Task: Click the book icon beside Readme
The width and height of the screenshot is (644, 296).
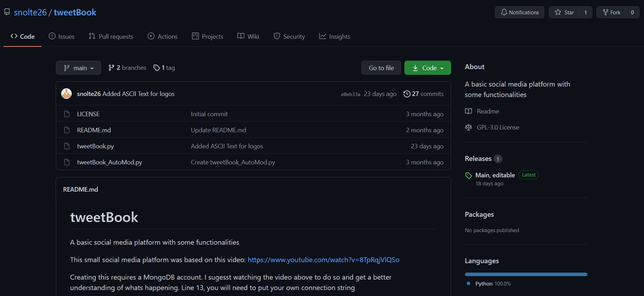Action: point(468,111)
